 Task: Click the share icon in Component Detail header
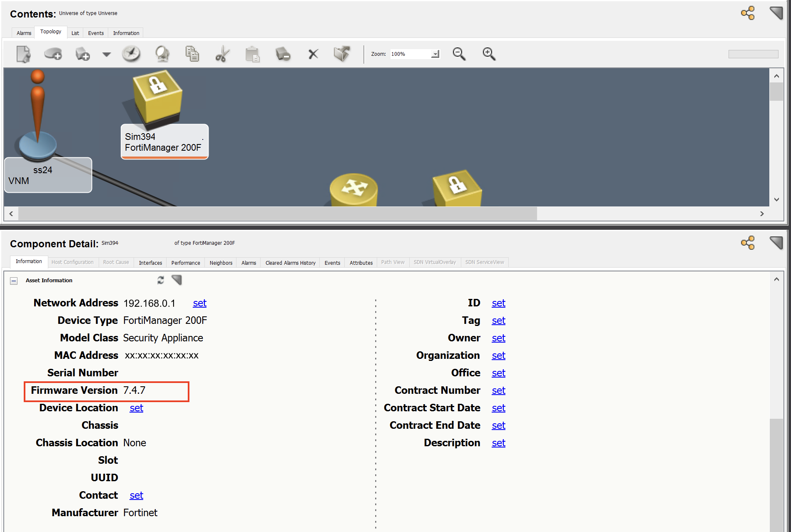click(x=748, y=243)
